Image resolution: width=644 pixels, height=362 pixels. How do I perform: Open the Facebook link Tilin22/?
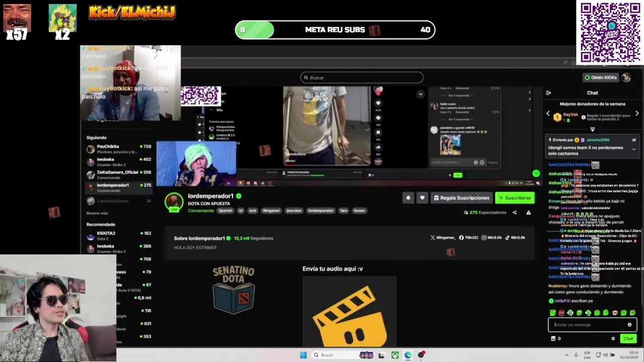[468, 237]
